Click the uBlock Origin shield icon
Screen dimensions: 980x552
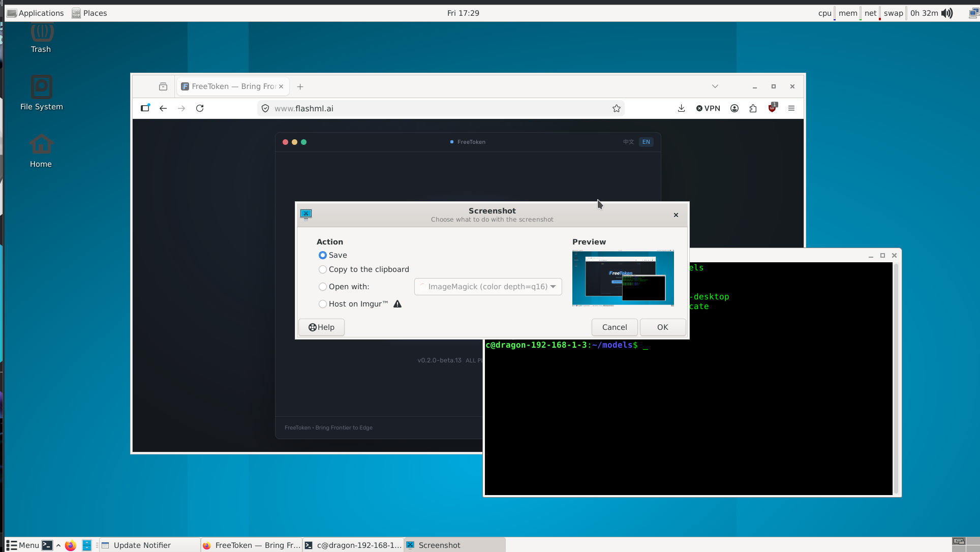point(773,108)
